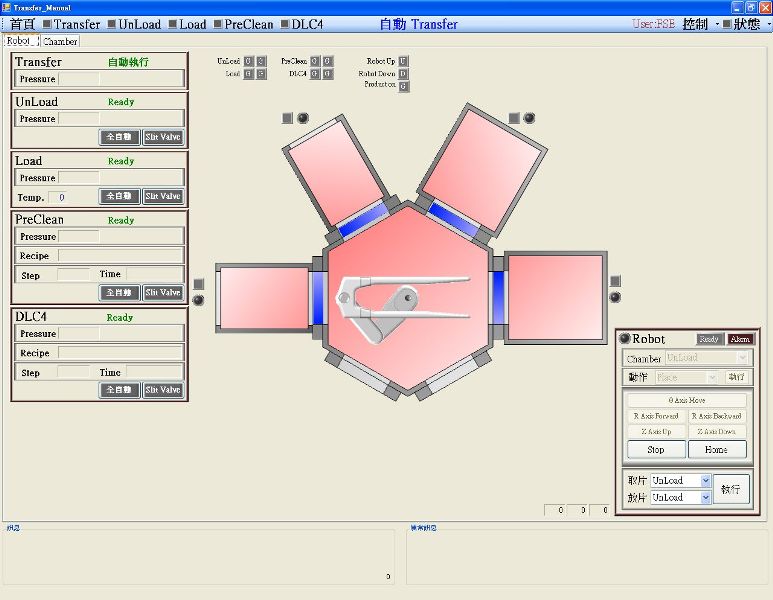The height and width of the screenshot is (600, 773).
Task: Click the right-side chamber graphic
Action: 555,298
